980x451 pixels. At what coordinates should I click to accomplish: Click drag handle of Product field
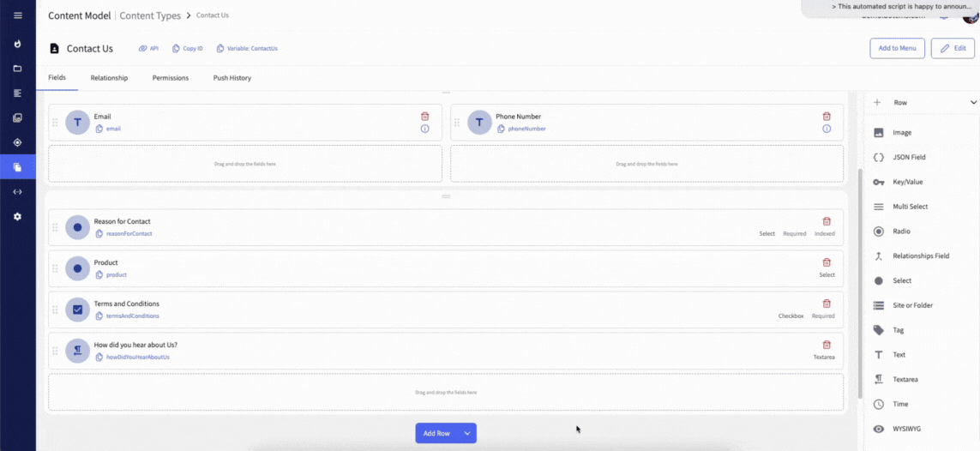[55, 268]
